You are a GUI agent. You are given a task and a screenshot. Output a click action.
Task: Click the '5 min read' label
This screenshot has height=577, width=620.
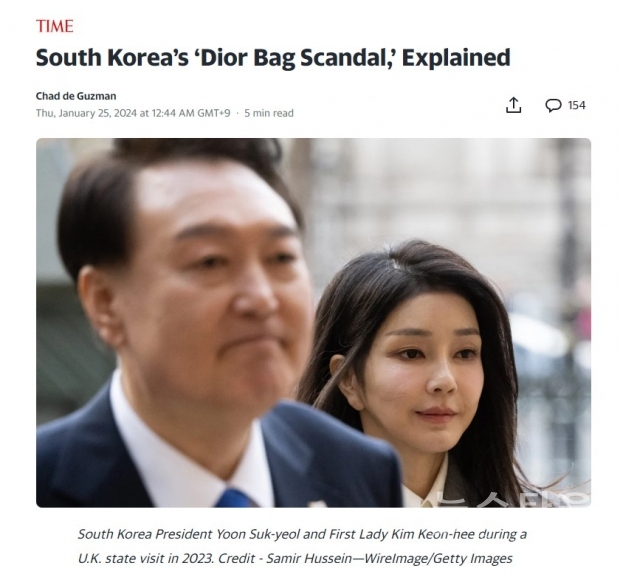[x=269, y=113]
